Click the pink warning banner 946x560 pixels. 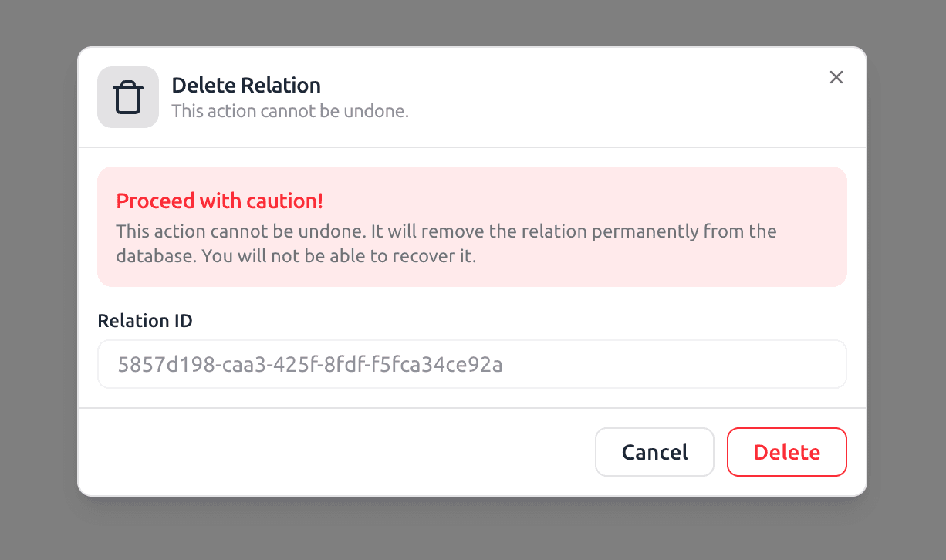471,226
